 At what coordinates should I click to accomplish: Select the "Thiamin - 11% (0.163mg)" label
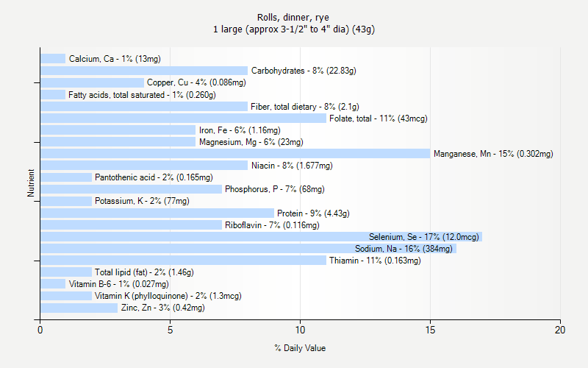[375, 261]
